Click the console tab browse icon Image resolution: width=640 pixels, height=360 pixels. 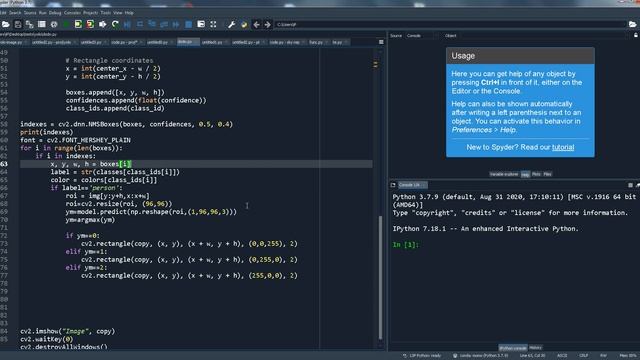(393, 185)
